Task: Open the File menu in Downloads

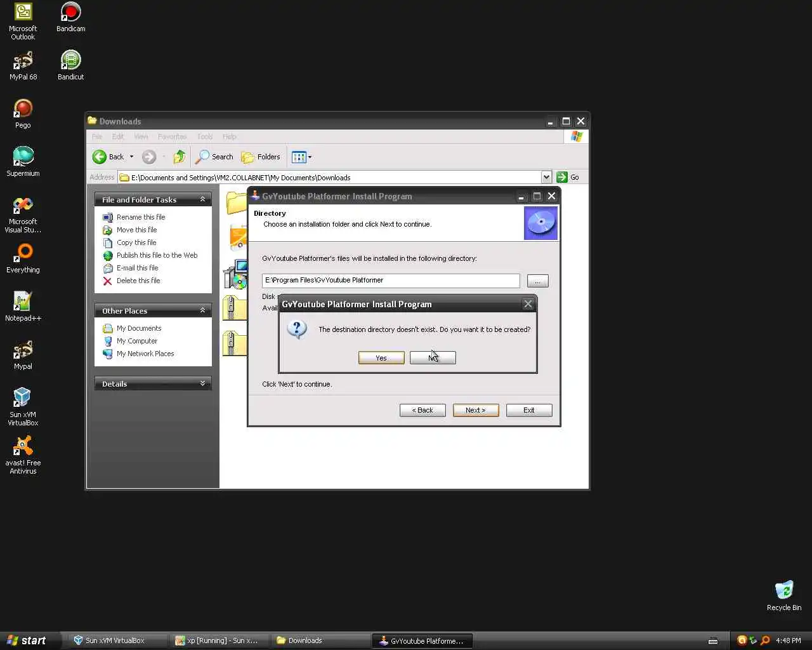Action: pyautogui.click(x=97, y=136)
